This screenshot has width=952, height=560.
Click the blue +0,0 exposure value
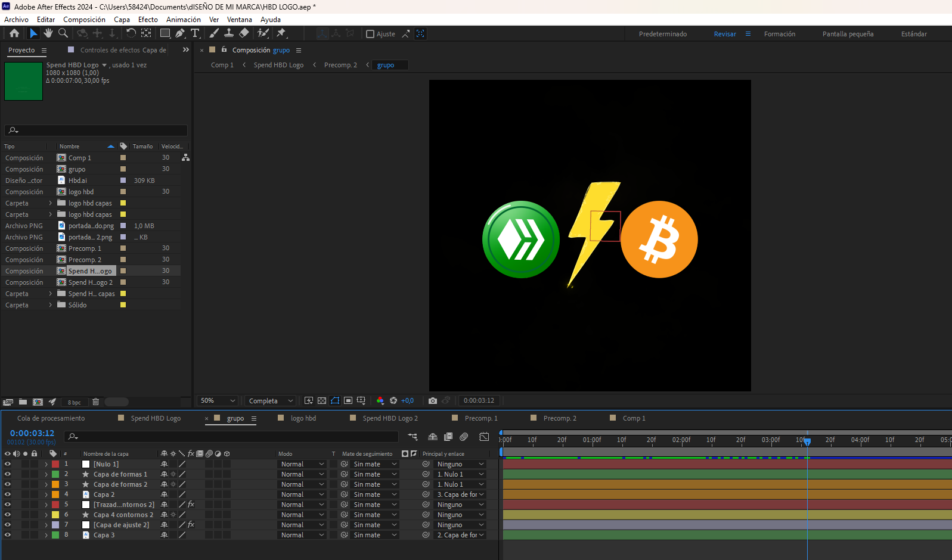pos(407,400)
